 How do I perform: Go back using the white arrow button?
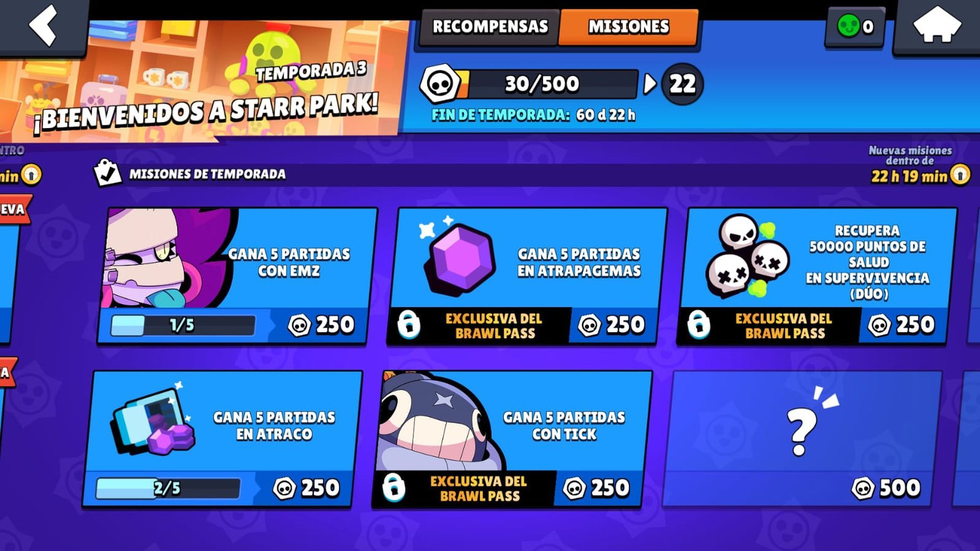pyautogui.click(x=43, y=26)
